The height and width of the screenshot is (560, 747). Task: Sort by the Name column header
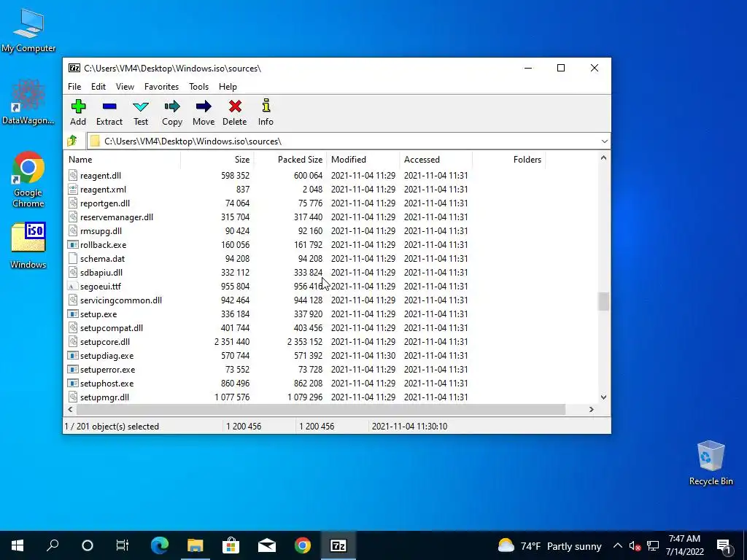point(122,160)
